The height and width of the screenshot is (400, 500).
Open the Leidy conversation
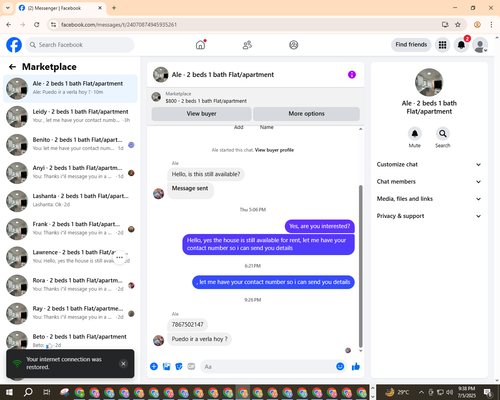[70, 117]
